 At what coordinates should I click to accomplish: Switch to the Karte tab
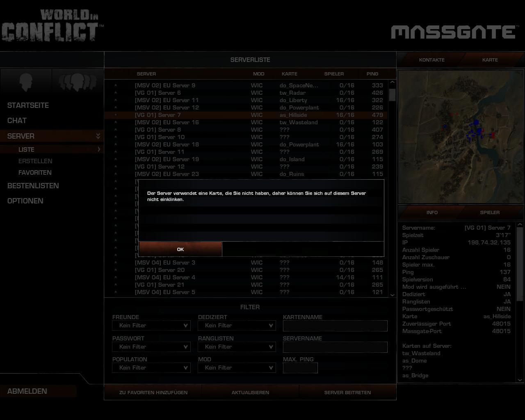[x=490, y=60]
